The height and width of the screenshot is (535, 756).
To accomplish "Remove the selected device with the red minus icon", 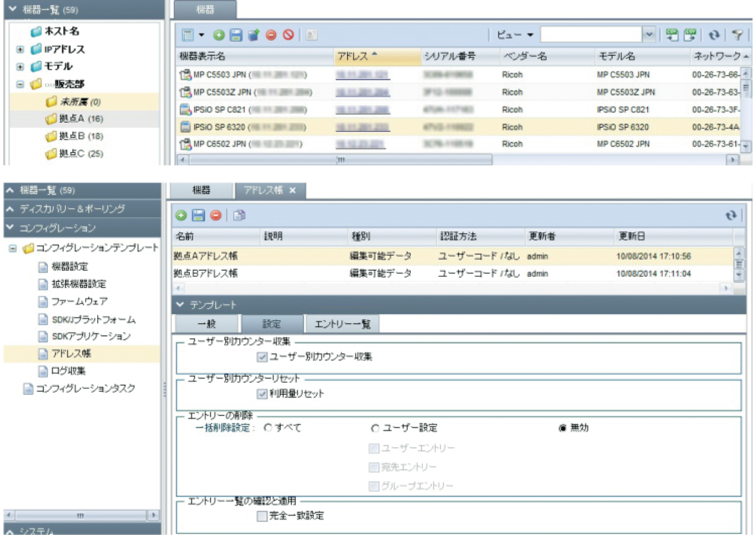I will point(271,34).
